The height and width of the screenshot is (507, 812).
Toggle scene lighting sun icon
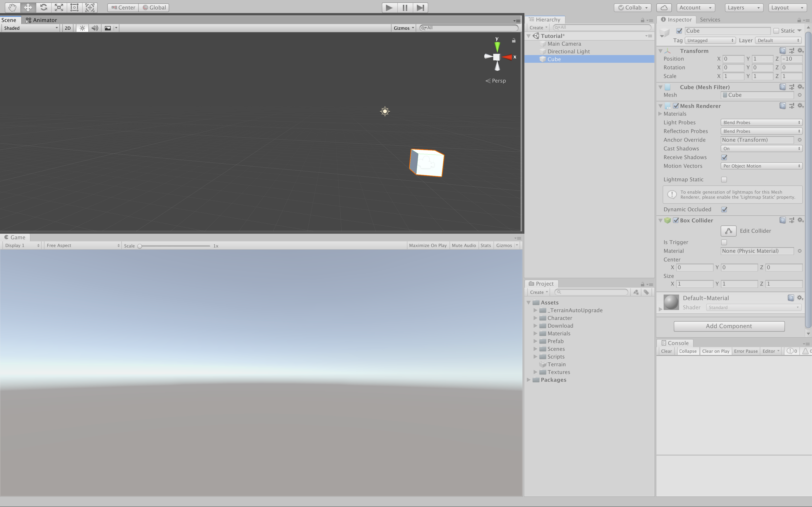82,28
